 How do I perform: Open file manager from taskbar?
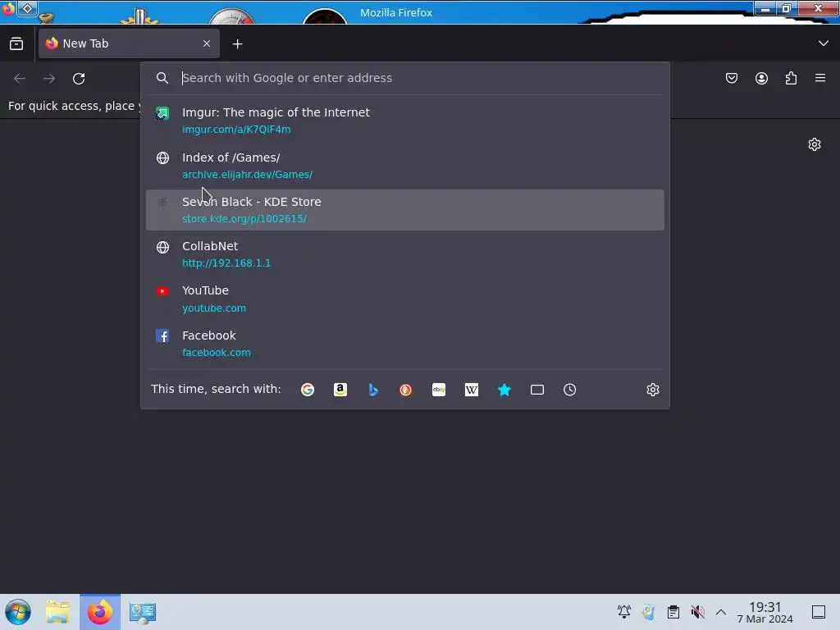tap(57, 612)
